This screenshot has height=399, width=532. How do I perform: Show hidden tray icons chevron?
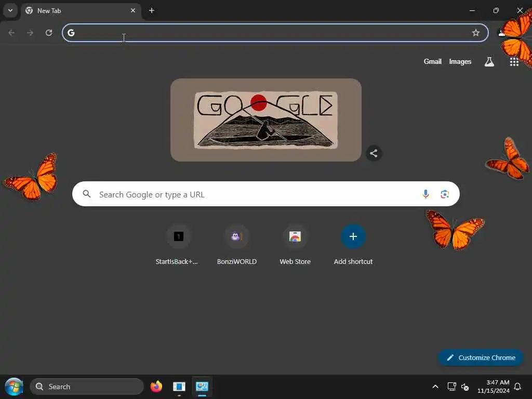click(435, 387)
